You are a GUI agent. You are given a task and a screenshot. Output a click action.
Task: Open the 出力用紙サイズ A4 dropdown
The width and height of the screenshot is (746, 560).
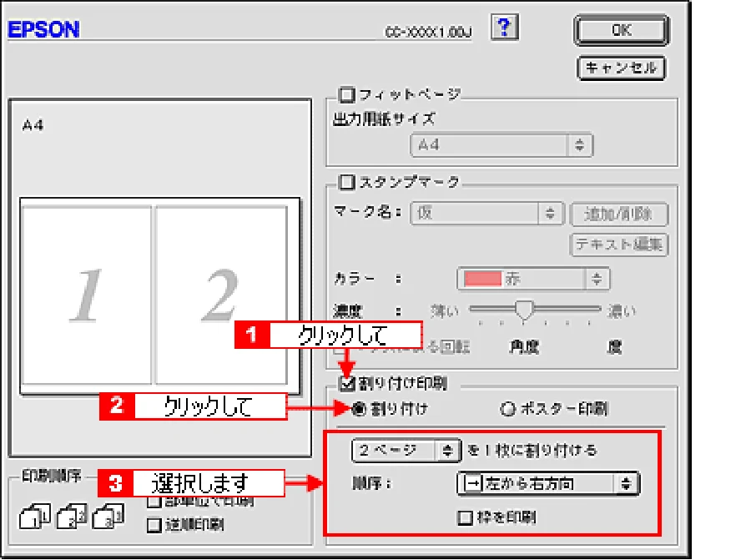pos(502,145)
